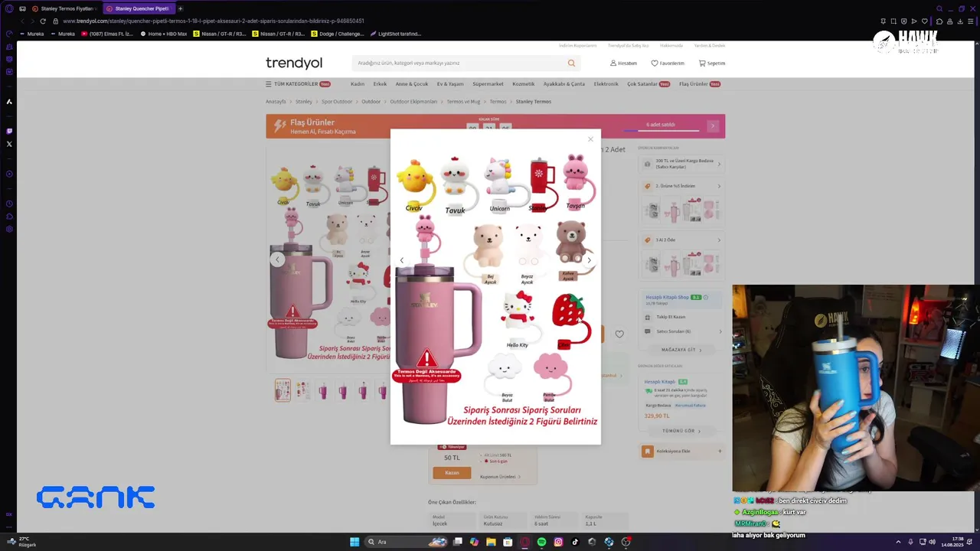Open File Explorer from taskbar

[491, 542]
